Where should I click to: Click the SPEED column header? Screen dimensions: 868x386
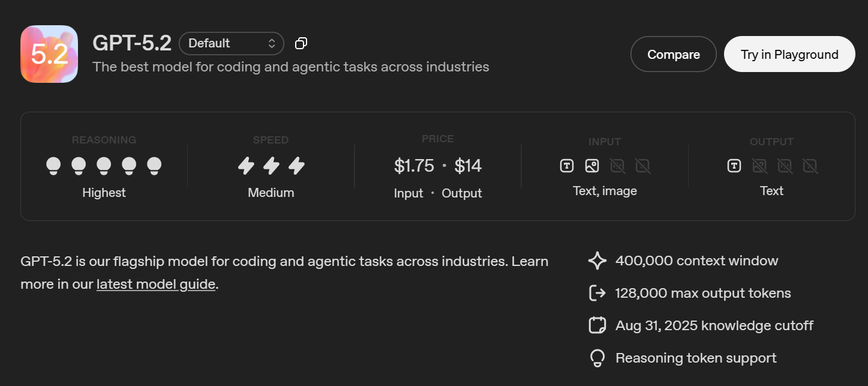271,140
